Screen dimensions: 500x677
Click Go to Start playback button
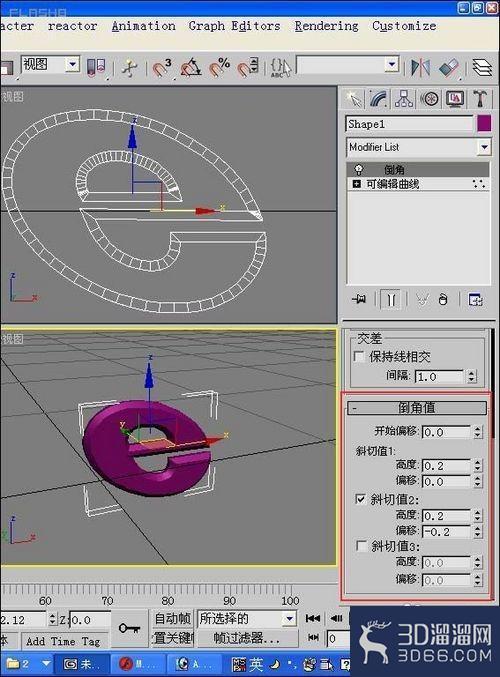[313, 619]
